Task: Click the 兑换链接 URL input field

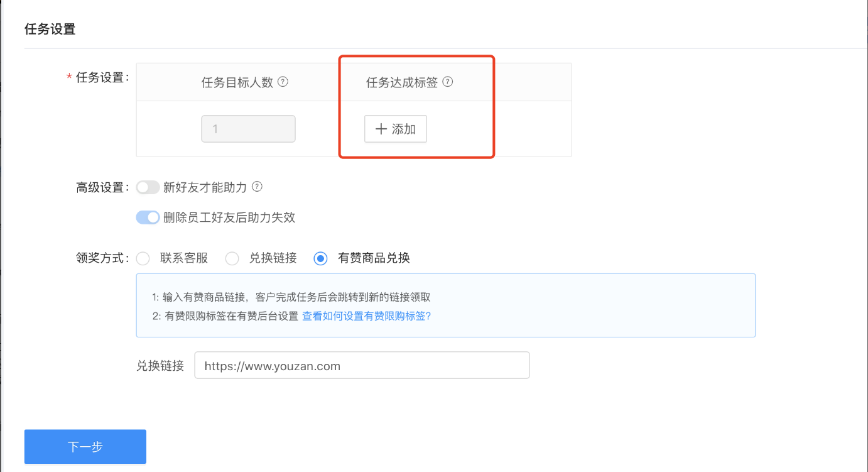Action: click(x=362, y=365)
